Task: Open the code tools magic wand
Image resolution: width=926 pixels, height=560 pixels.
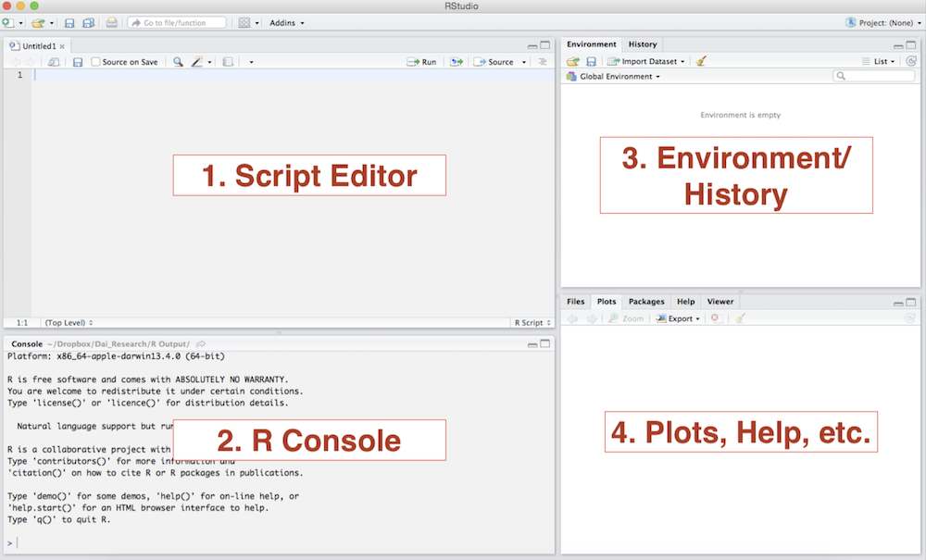Action: [x=197, y=62]
